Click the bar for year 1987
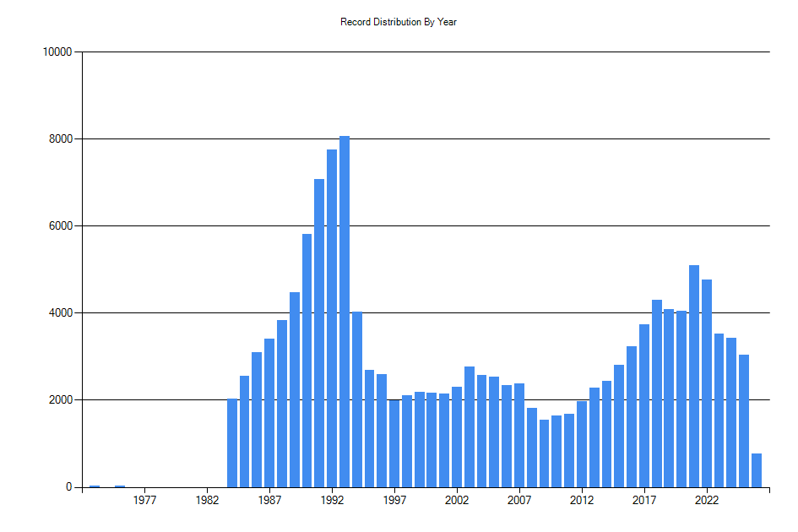The image size is (798, 532). [269, 405]
